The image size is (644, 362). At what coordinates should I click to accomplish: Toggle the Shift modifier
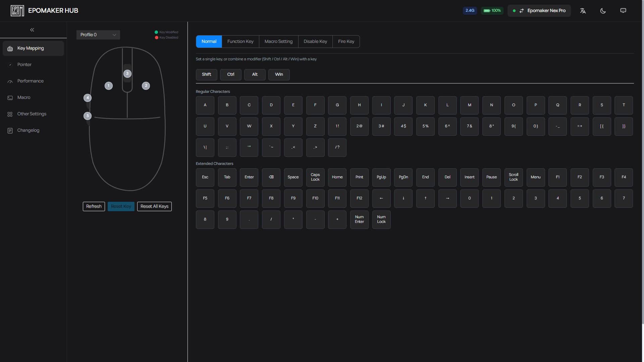click(207, 74)
